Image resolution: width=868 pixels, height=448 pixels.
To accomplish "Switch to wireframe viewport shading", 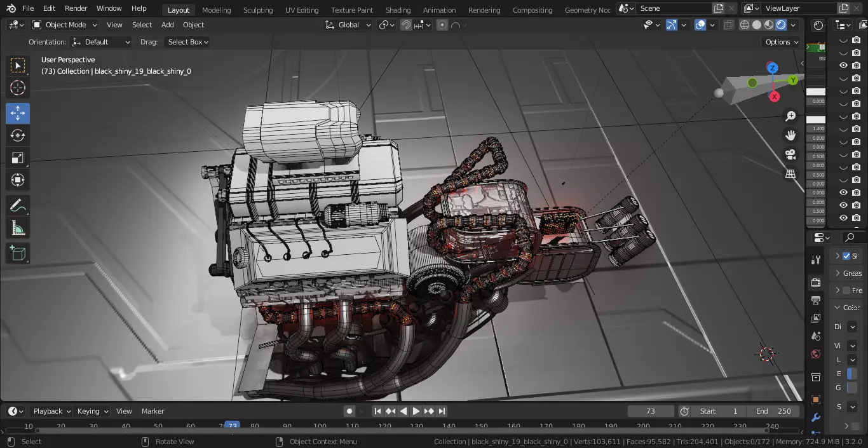I will 745,25.
